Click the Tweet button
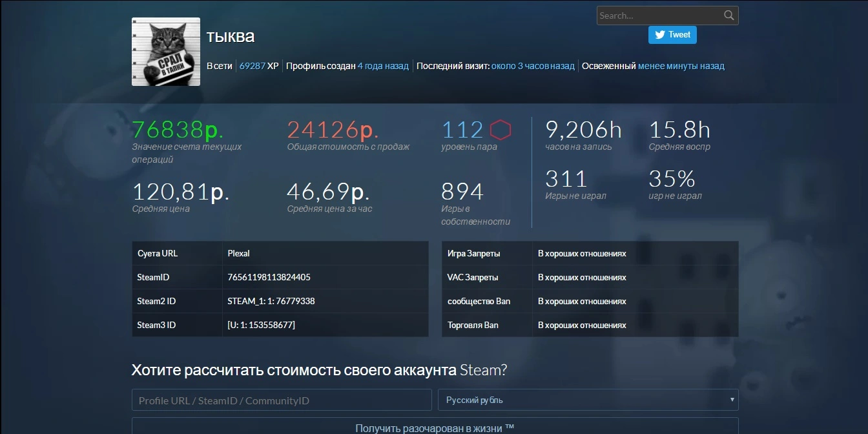This screenshot has width=868, height=434. pos(672,35)
